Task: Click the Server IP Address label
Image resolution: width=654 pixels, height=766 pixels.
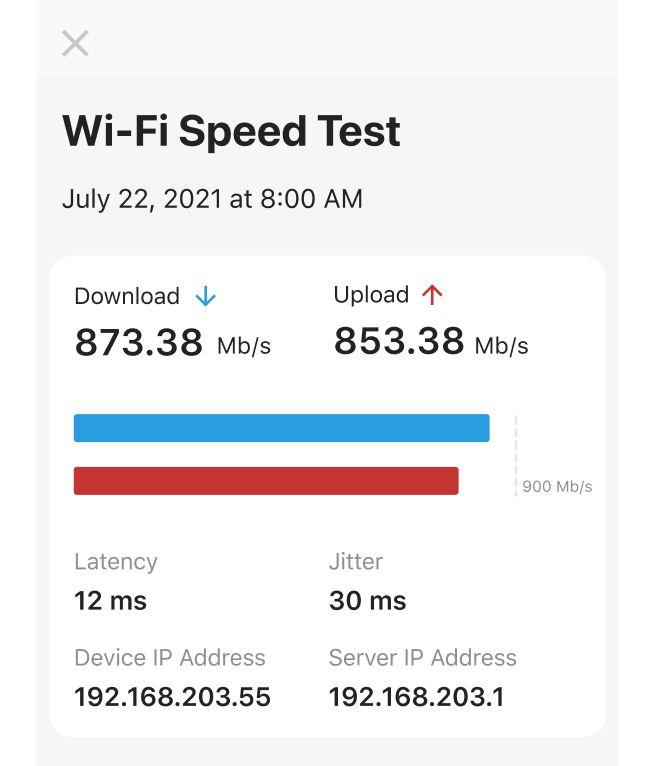Action: (x=423, y=658)
